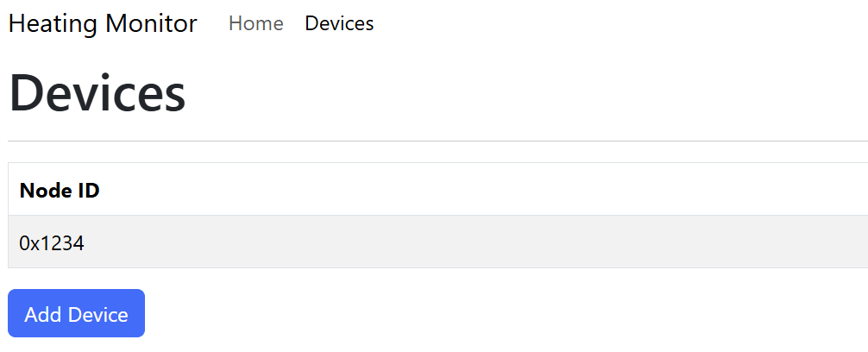
Task: Open the Devices tab in the navbar
Action: [x=339, y=23]
